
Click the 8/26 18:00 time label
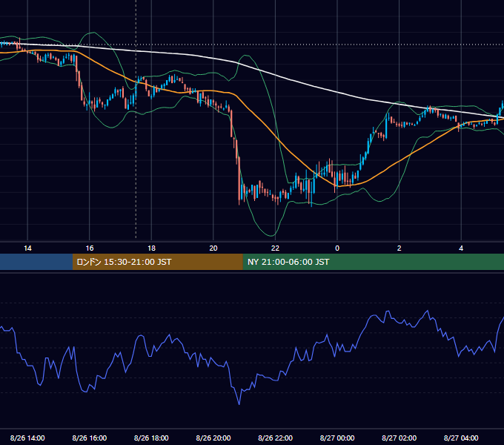pyautogui.click(x=151, y=438)
